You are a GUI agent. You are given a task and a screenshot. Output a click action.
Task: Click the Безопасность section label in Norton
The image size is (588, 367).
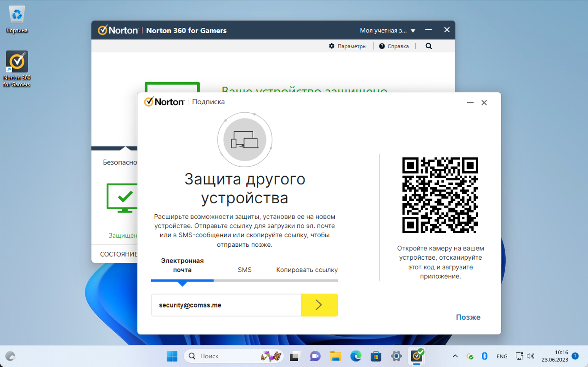coord(120,162)
